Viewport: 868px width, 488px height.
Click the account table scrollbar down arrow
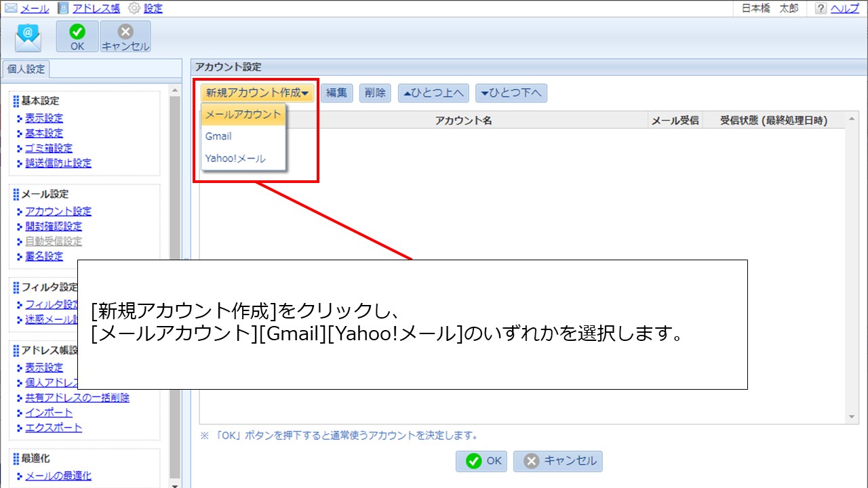[x=852, y=417]
